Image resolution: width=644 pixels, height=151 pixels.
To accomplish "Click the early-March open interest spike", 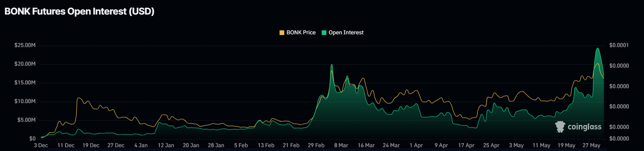I will coord(332,65).
